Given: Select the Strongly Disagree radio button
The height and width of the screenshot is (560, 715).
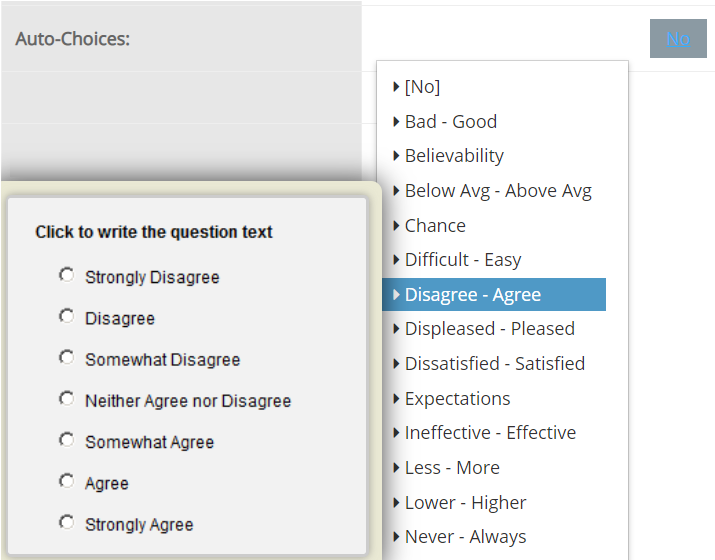Looking at the screenshot, I should click(67, 275).
